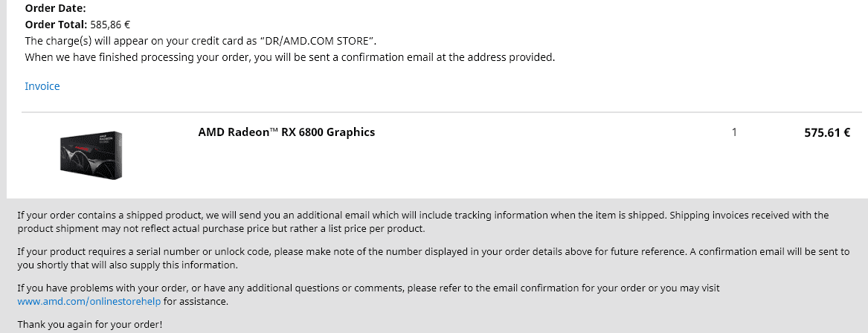This screenshot has width=868, height=333.
Task: Click the Radeon RX 6800 box thumbnail
Action: [x=91, y=155]
